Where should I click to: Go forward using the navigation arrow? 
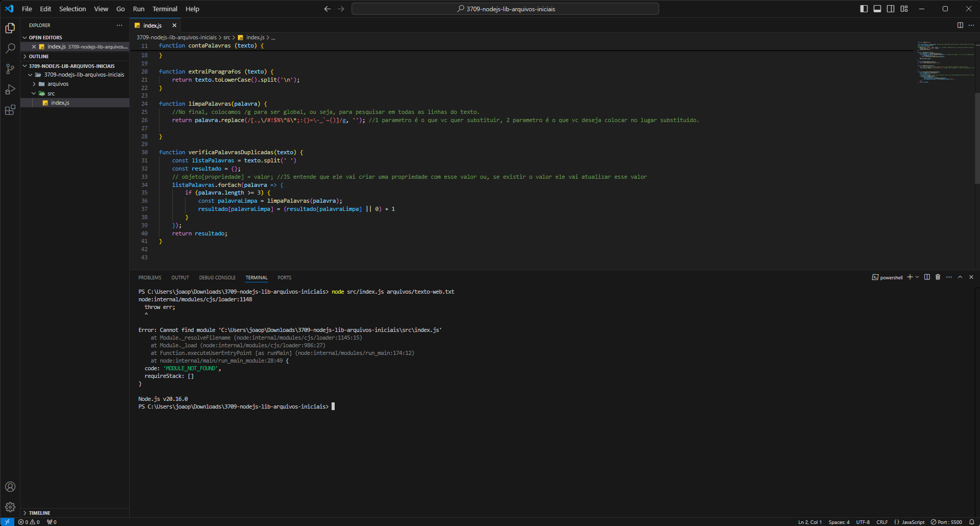click(x=341, y=9)
